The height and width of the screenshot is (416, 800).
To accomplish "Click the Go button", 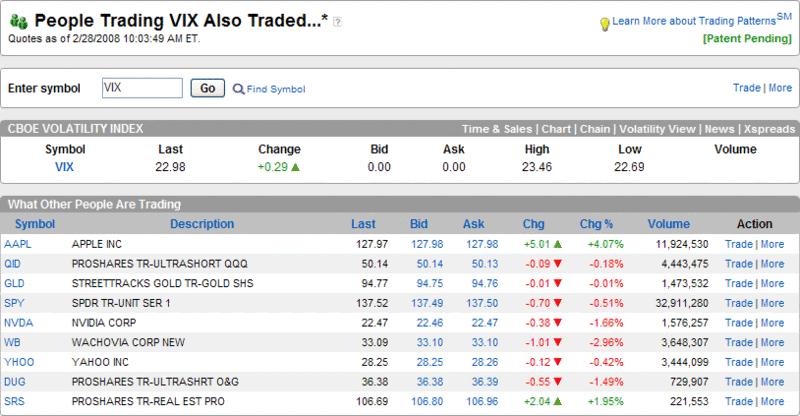I will [208, 88].
